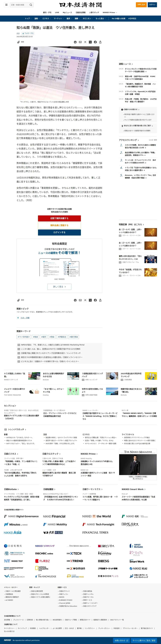Click the 詳しく見る button under Ask! NIKKEI
The image size is (161, 644).
(59, 287)
